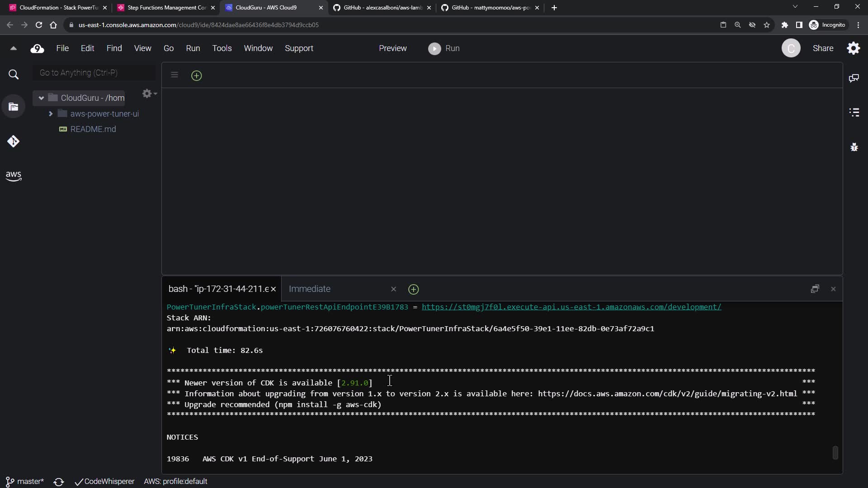Switch to the Immediate tab
Image resolution: width=868 pixels, height=488 pixels.
click(x=310, y=289)
